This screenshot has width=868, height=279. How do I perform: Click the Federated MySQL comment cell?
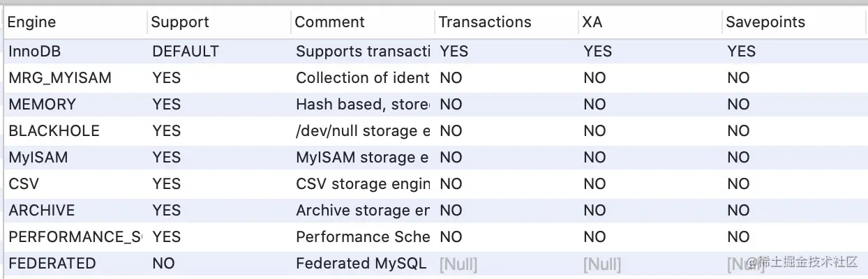coord(361,264)
